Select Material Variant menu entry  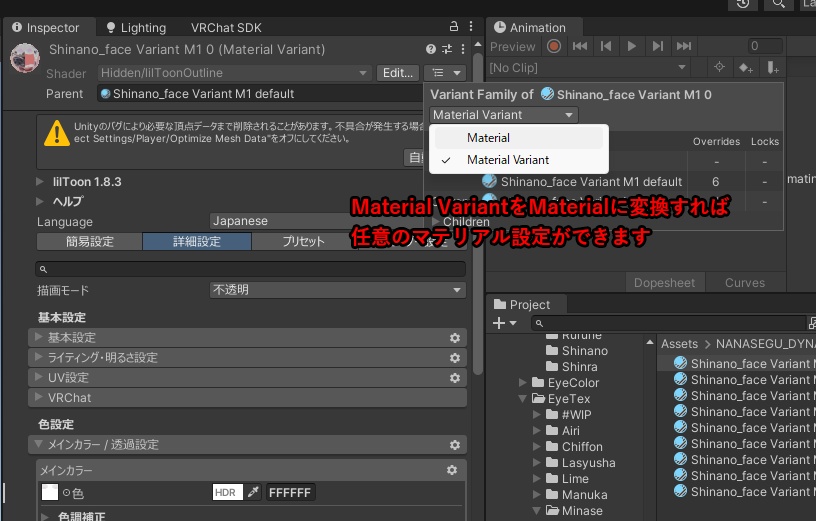point(518,160)
